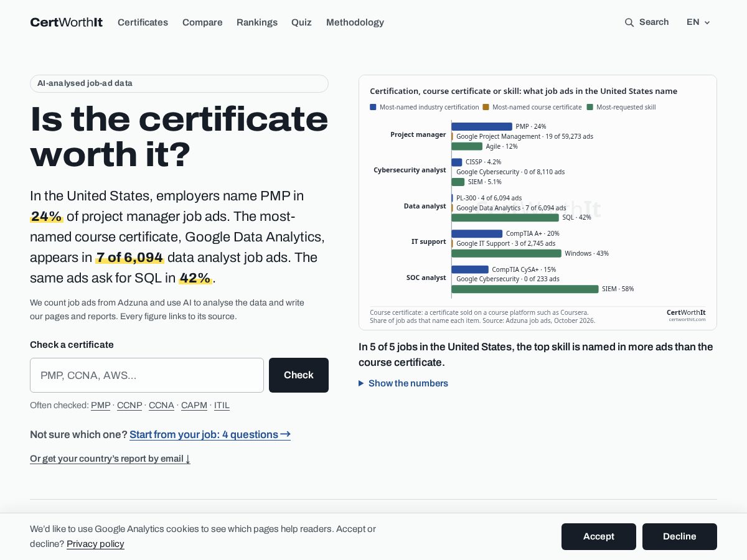The image size is (747, 560).
Task: Open the often-checked ITIL link
Action: point(222,406)
